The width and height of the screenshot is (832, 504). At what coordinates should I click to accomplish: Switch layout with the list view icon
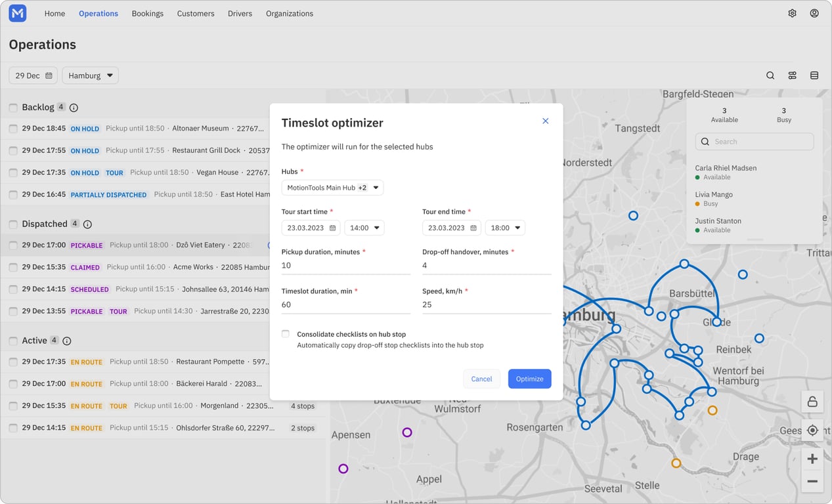tap(814, 75)
